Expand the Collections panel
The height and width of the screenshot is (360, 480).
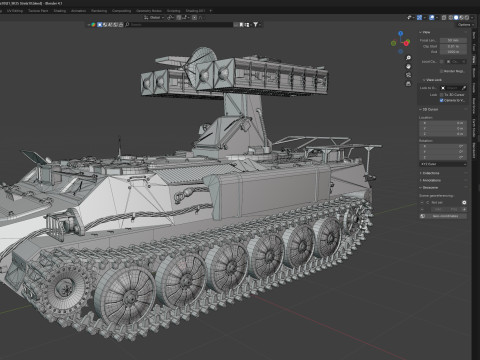430,173
